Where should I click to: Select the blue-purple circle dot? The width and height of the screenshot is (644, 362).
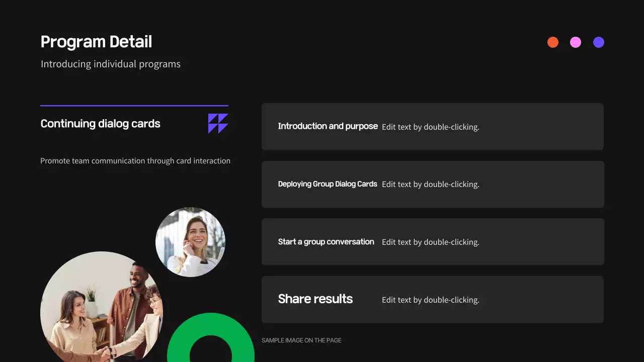click(599, 42)
